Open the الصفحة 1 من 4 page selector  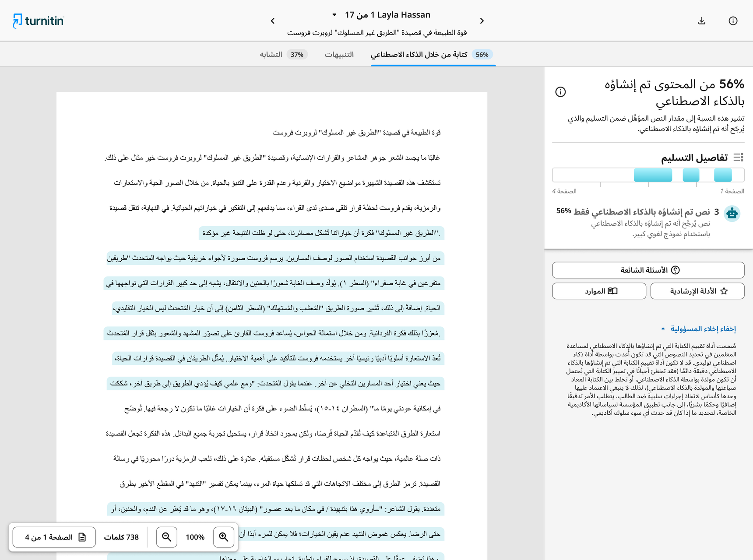pyautogui.click(x=54, y=537)
